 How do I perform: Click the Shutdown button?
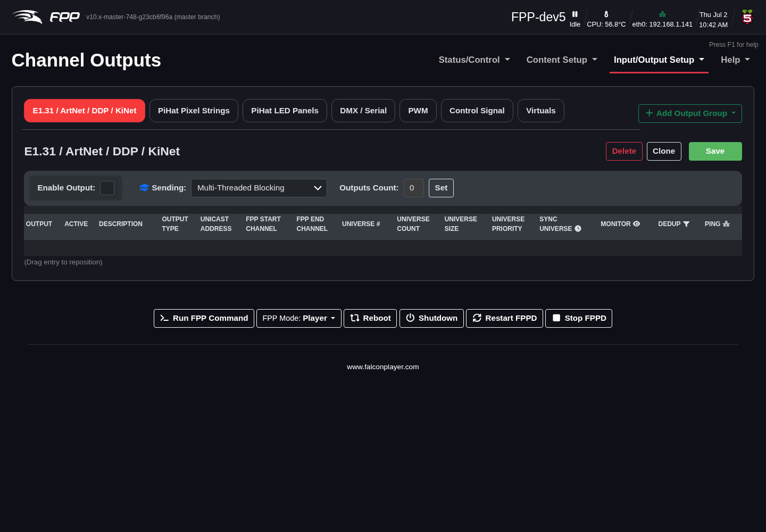[431, 318]
